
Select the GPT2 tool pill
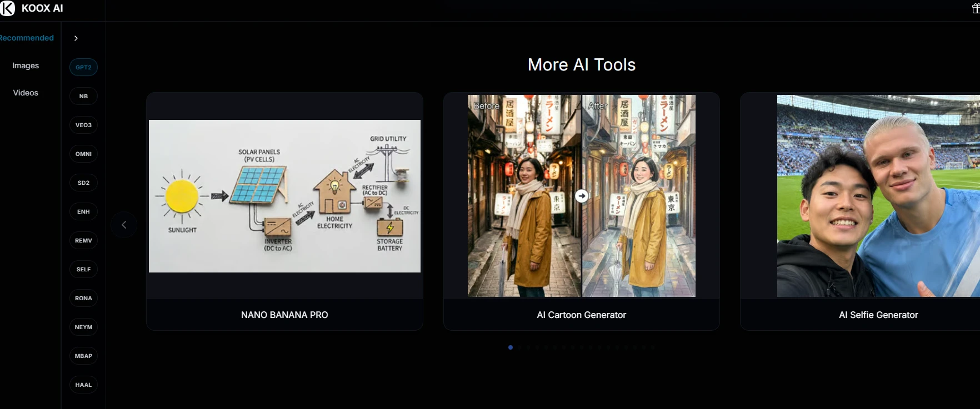tap(83, 67)
